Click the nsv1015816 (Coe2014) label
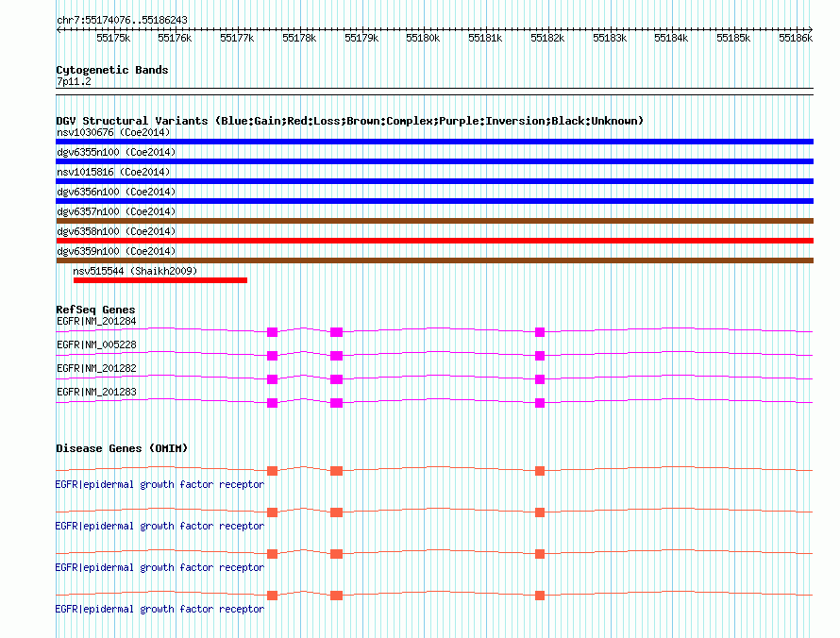The width and height of the screenshot is (840, 638). pyautogui.click(x=113, y=172)
